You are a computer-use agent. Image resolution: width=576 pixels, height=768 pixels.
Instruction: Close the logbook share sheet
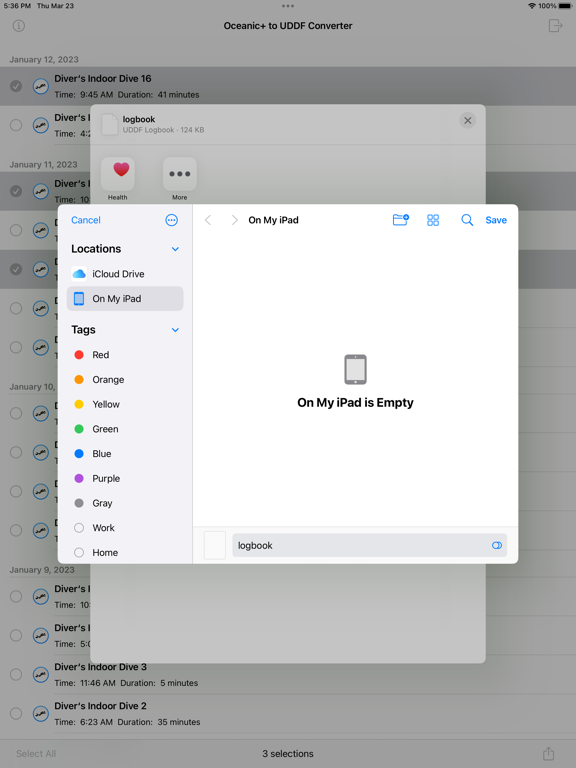click(468, 120)
